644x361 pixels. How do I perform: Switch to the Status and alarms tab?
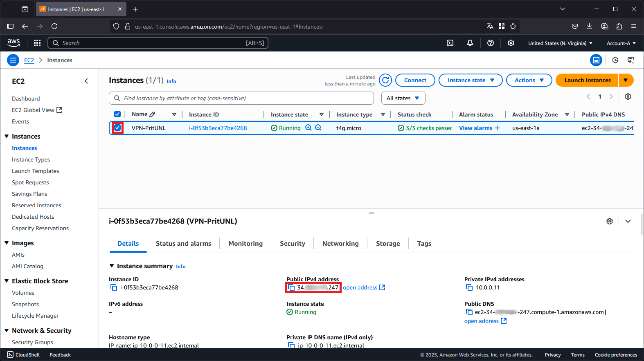pyautogui.click(x=184, y=244)
